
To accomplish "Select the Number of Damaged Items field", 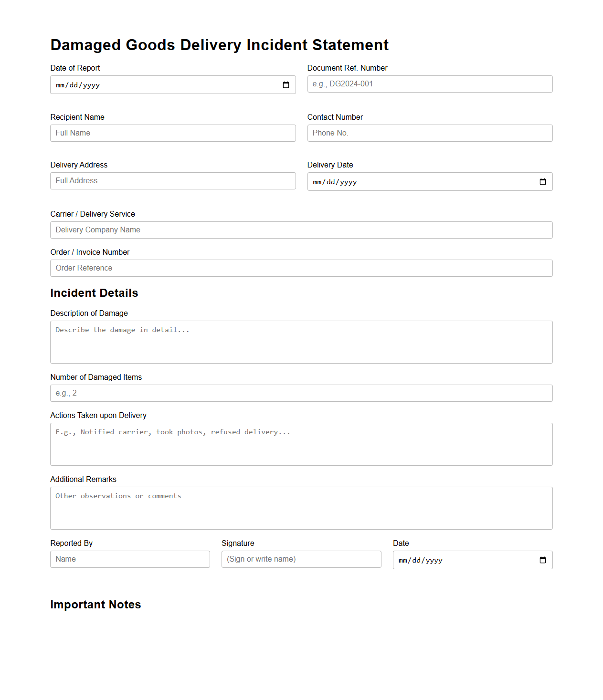I will coord(301,393).
